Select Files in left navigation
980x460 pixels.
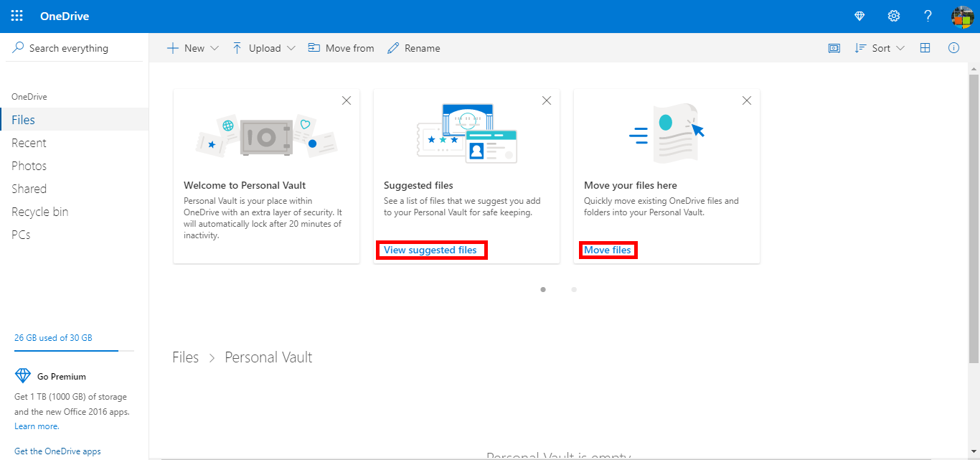click(75, 120)
